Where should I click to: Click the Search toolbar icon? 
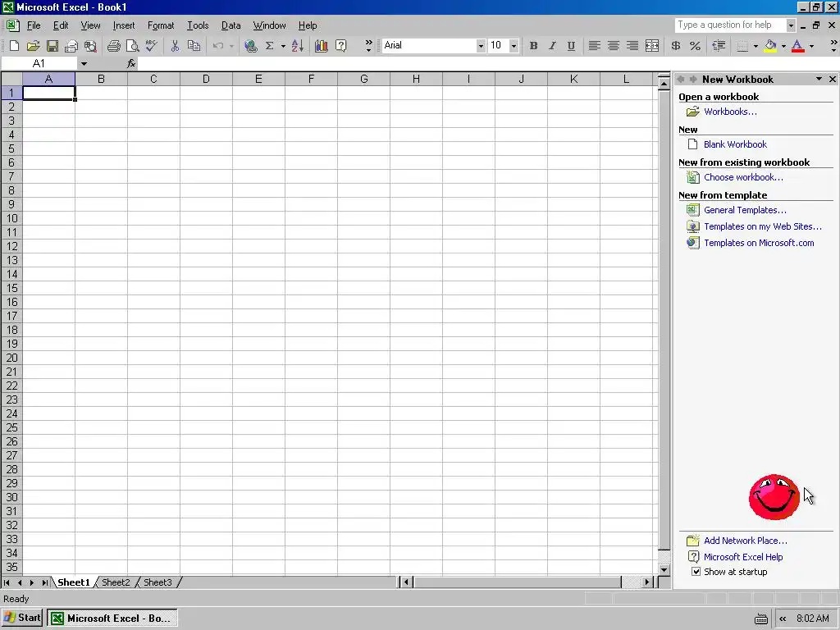click(x=90, y=46)
